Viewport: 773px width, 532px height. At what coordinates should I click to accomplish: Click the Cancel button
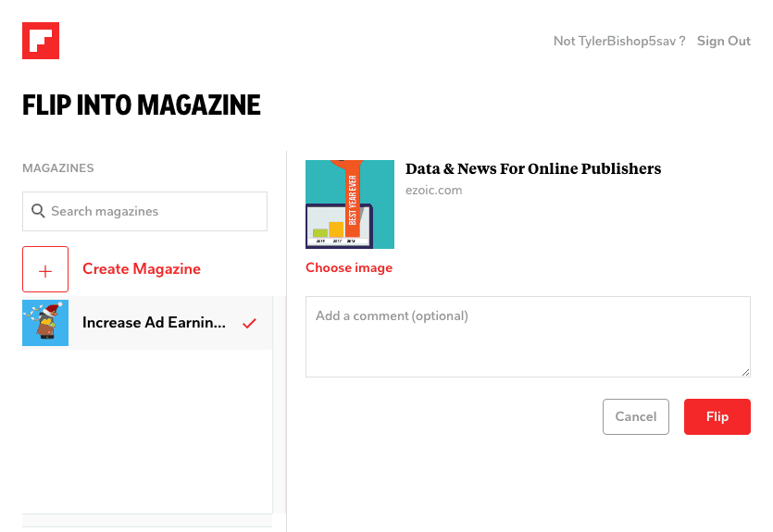click(x=636, y=416)
